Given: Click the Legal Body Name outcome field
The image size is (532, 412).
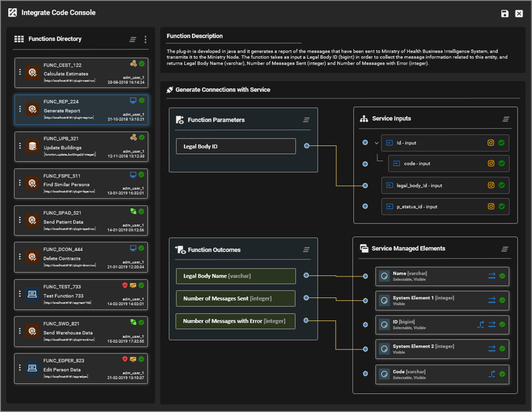Looking at the screenshot, I should [x=235, y=276].
